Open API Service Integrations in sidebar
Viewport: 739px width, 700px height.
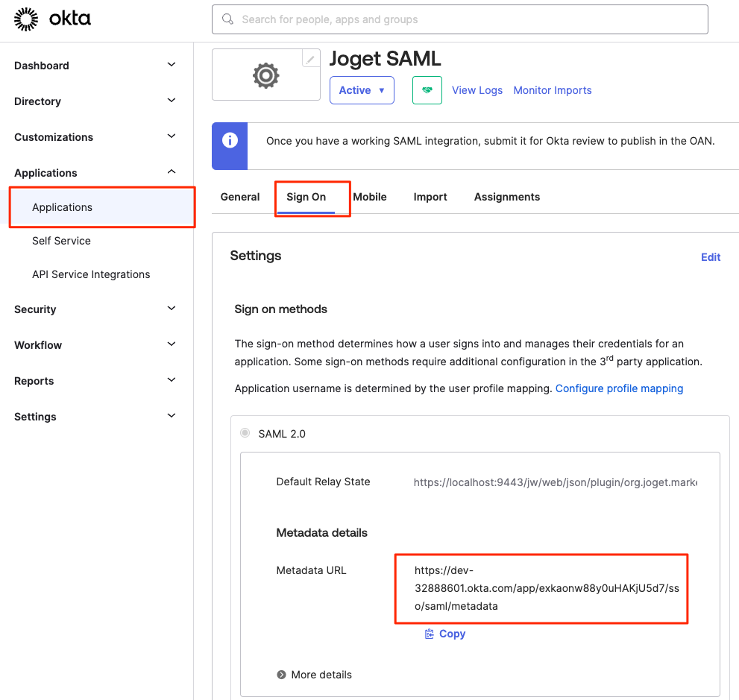tap(91, 274)
